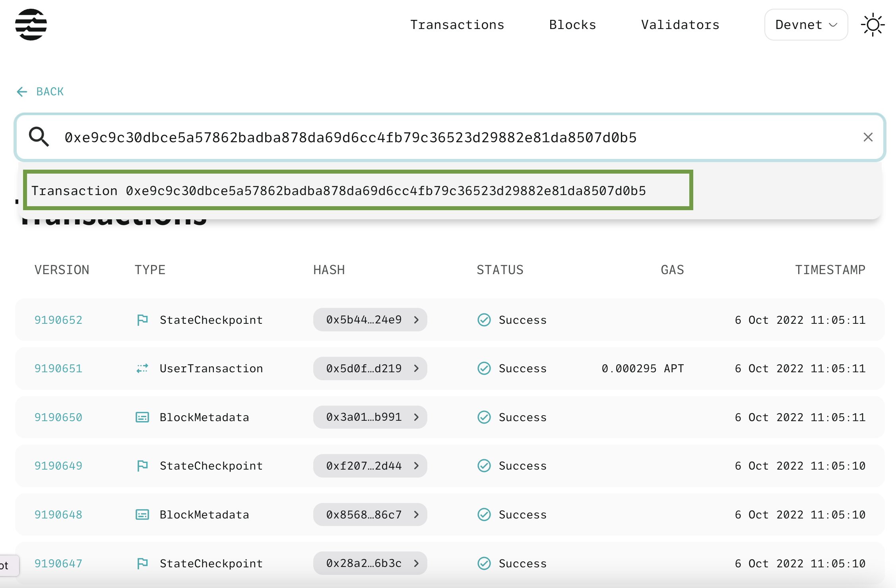The image size is (896, 588).
Task: Switch to the Validators section
Action: click(680, 24)
